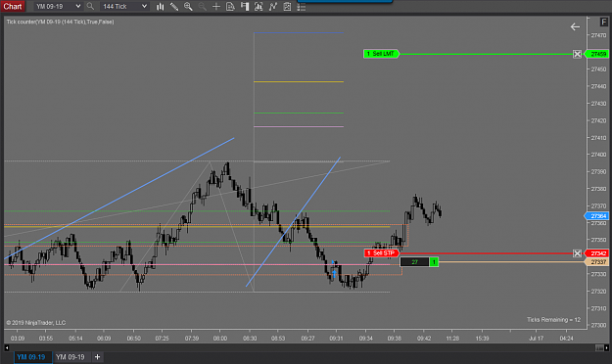
Task: Open the strategies icon
Action: click(287, 6)
